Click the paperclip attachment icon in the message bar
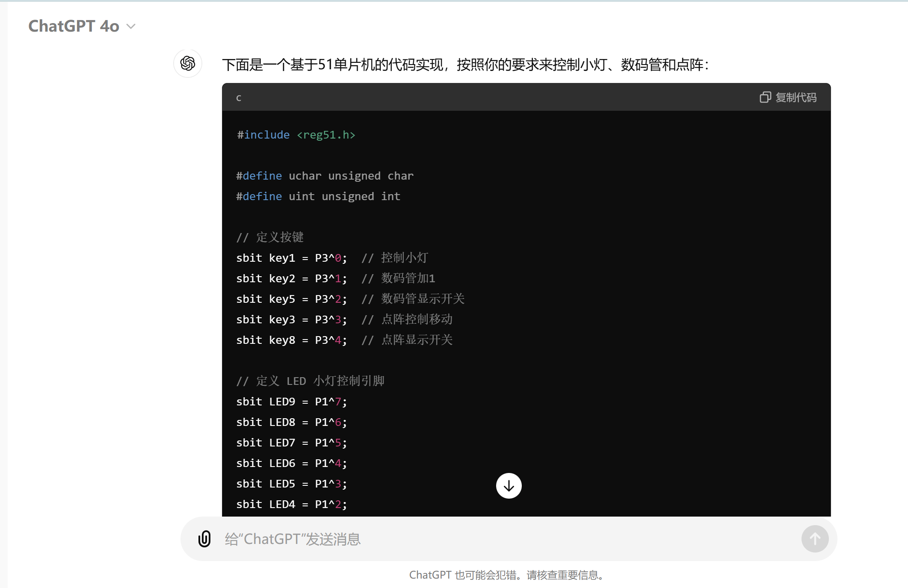Screen dimensions: 908x588 [x=204, y=539]
